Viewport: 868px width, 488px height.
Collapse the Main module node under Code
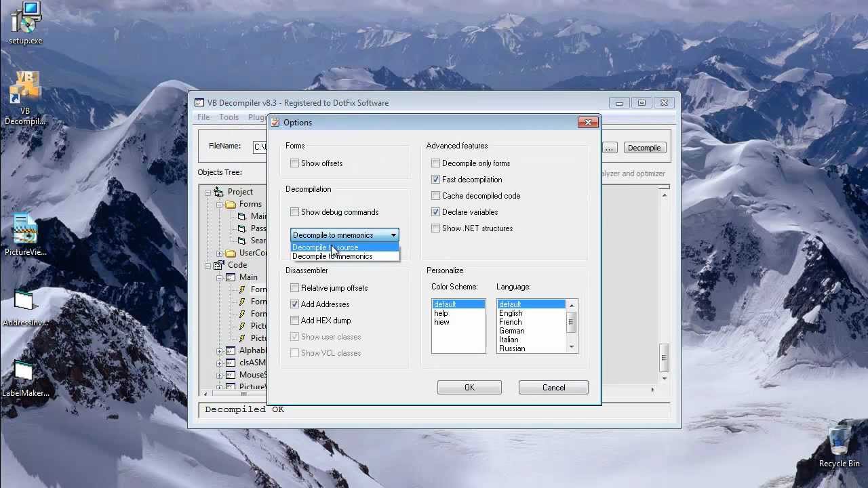coord(220,277)
